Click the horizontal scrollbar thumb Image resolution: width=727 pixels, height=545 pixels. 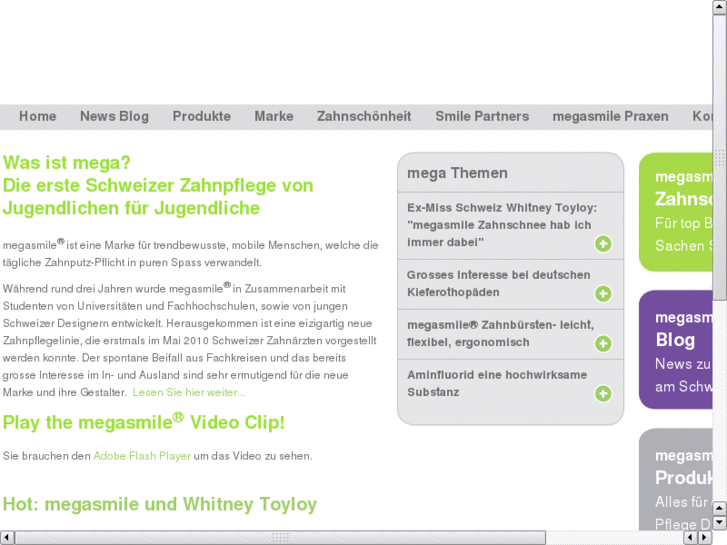280,538
